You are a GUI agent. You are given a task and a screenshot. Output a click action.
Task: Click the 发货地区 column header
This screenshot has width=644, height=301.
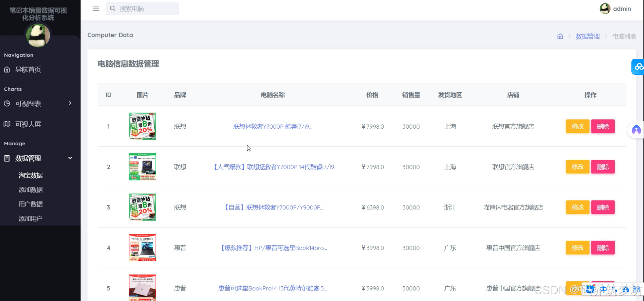click(x=450, y=95)
